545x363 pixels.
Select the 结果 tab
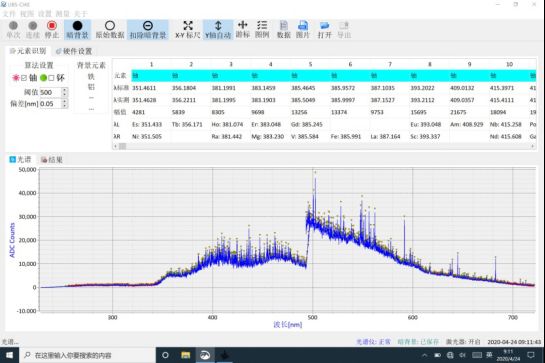click(x=52, y=160)
